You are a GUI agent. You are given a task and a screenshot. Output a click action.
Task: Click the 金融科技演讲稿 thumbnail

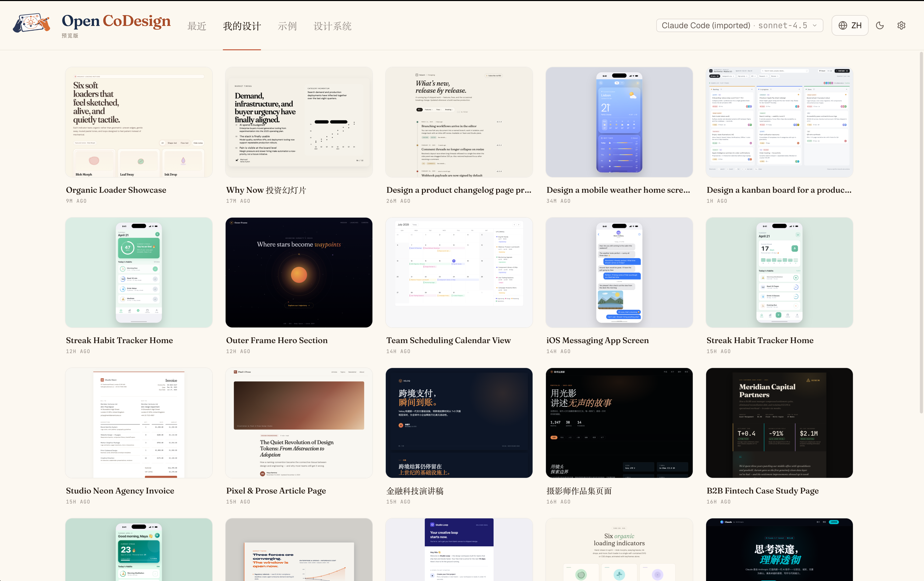point(459,423)
